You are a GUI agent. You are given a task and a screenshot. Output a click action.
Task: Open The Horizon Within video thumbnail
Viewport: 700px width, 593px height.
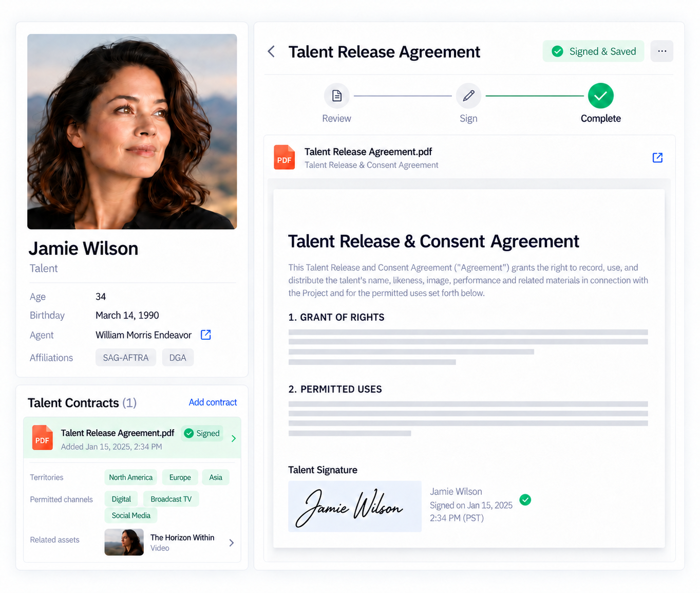(124, 542)
